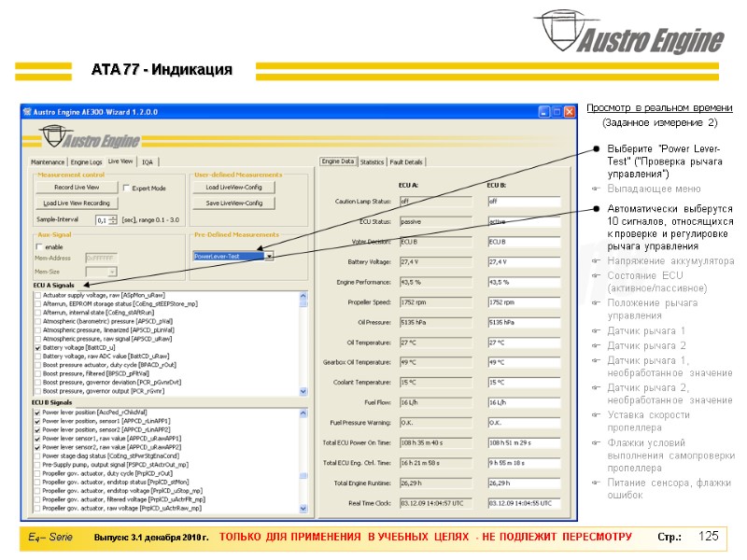This screenshot has width=747, height=560.
Task: Click ECU A Propeller Speed 1752 rpm value
Action: [436, 302]
